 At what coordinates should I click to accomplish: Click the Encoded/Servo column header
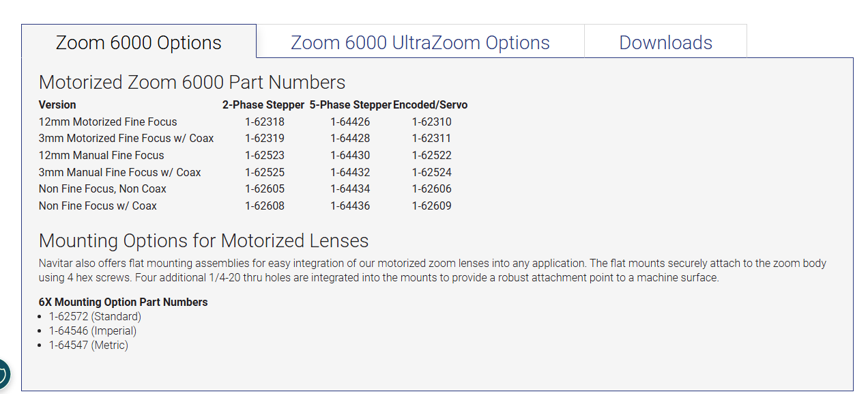point(431,104)
